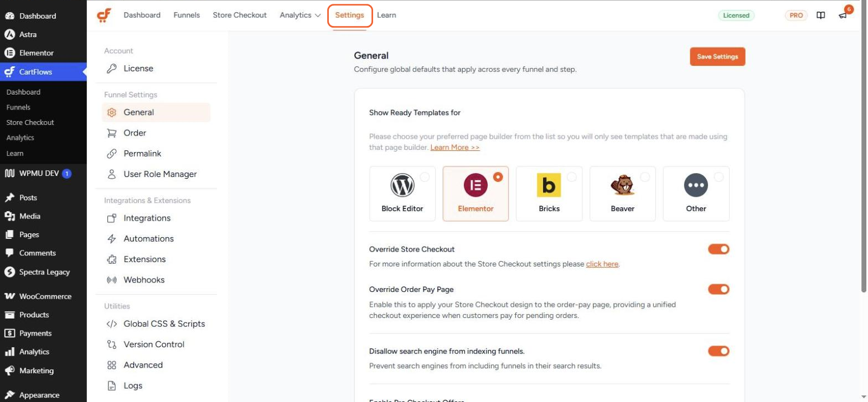Toggle Disallow search engine indexing switch
Screen dimensions: 868x402
719,351
